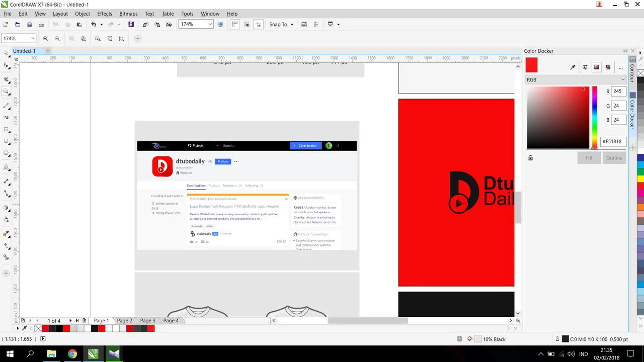Expand the undo history dropdown arrow
644x362 pixels.
[x=101, y=24]
